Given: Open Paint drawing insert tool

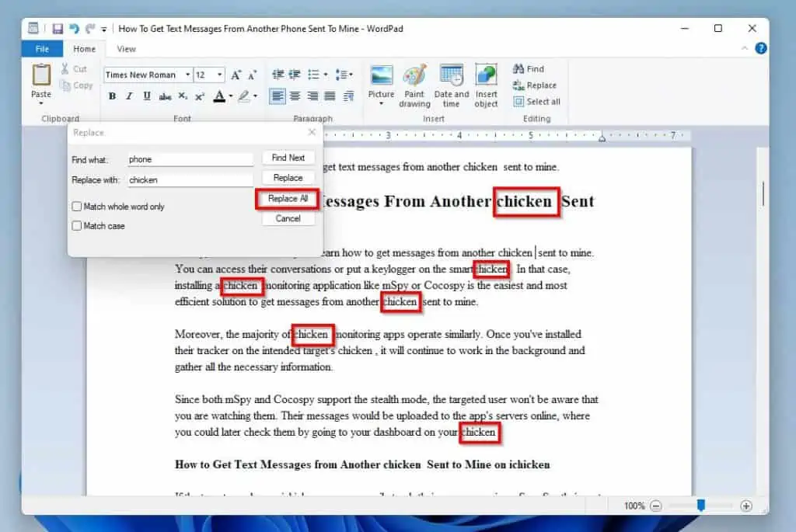Looking at the screenshot, I should pyautogui.click(x=414, y=84).
